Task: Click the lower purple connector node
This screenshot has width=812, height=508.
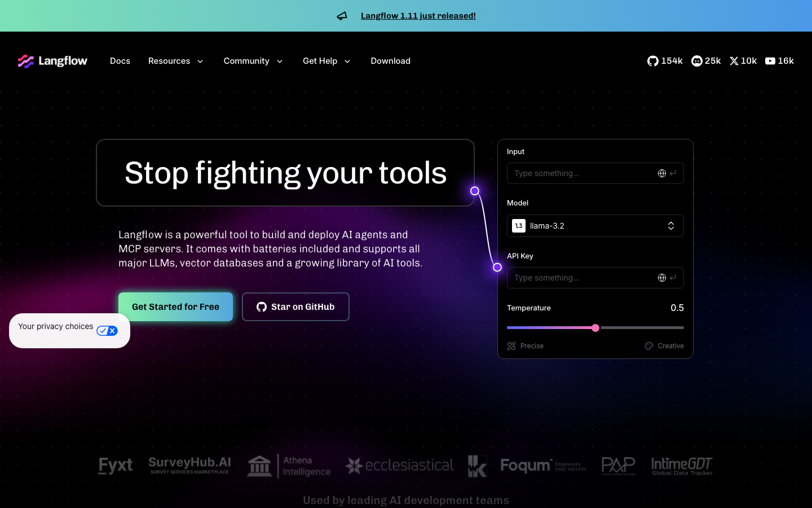Action: [497, 267]
